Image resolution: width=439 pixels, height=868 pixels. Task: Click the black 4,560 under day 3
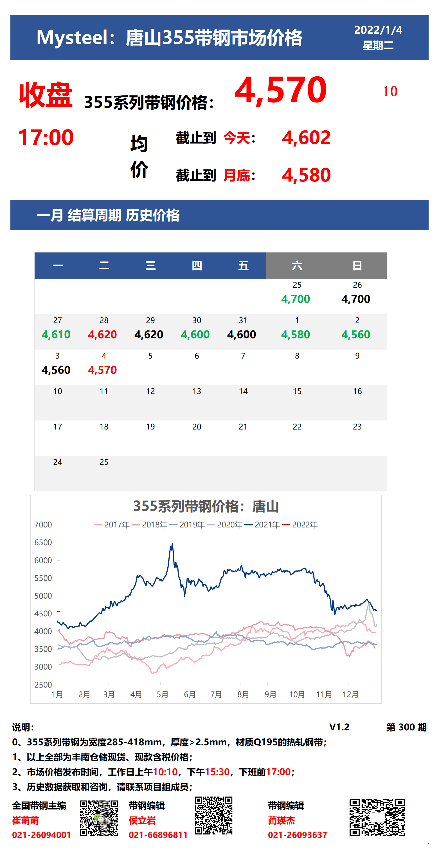point(56,370)
